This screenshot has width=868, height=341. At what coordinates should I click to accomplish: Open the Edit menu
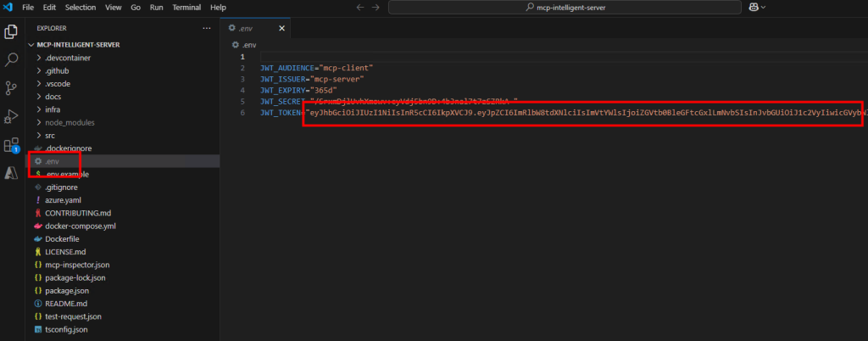(49, 7)
